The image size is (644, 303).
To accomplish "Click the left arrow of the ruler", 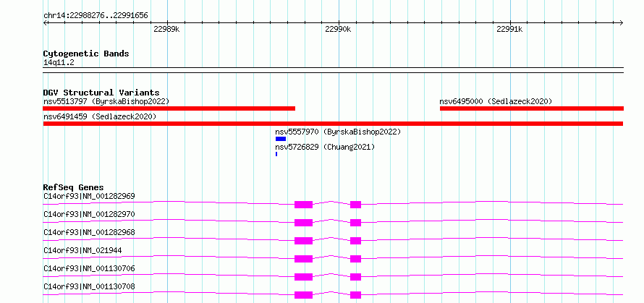I will point(46,22).
